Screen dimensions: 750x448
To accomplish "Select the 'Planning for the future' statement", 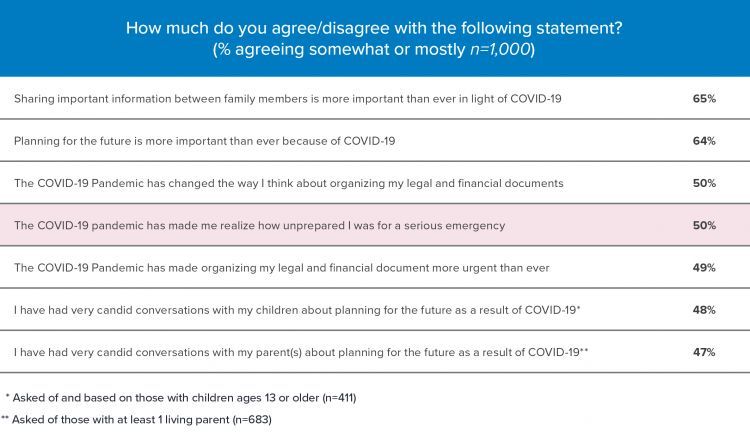I will [204, 141].
